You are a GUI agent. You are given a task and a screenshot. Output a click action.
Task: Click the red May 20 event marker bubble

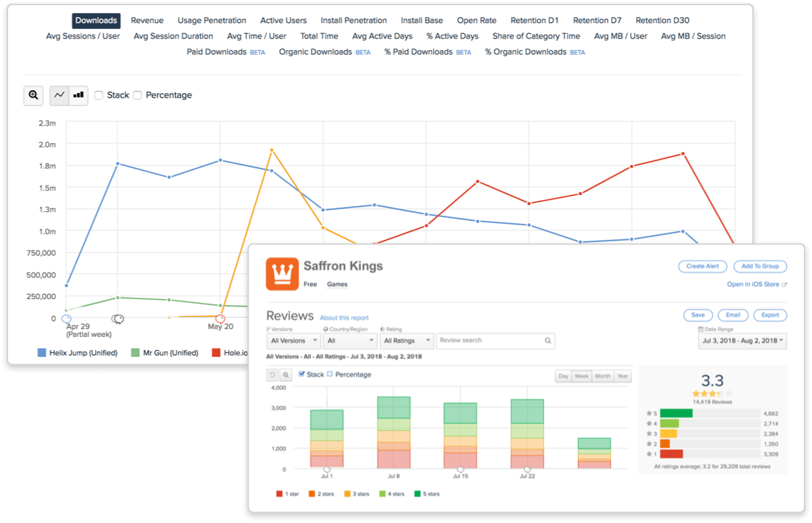[x=220, y=319]
